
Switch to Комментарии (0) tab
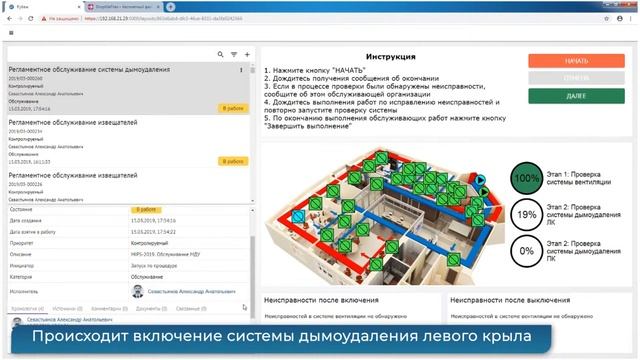pyautogui.click(x=109, y=309)
